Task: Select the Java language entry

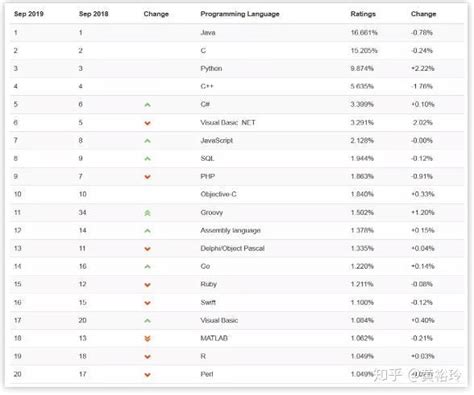Action: pyautogui.click(x=208, y=33)
